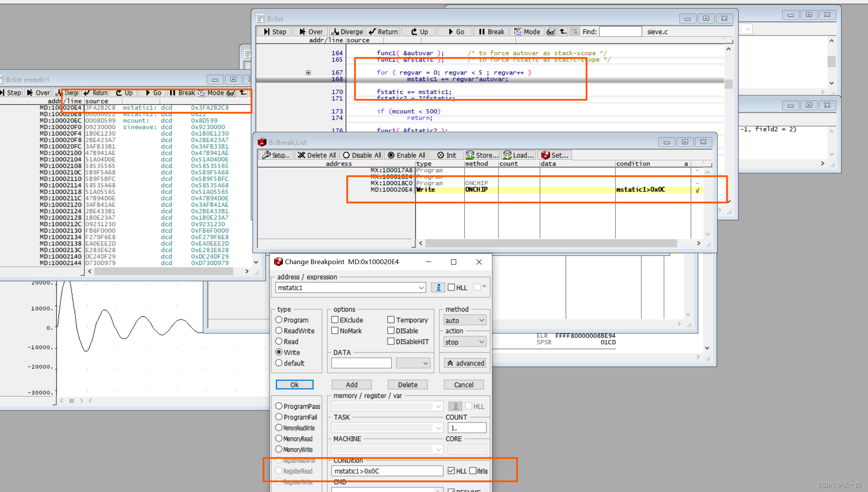The image size is (868, 492).
Task: Toggle the HLL checkbox beside address expression
Action: (451, 287)
